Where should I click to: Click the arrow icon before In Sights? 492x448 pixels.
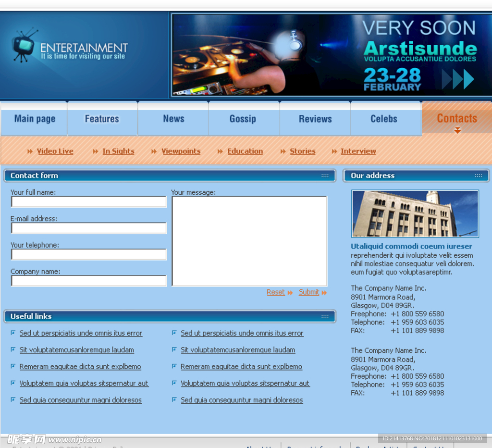tap(96, 151)
